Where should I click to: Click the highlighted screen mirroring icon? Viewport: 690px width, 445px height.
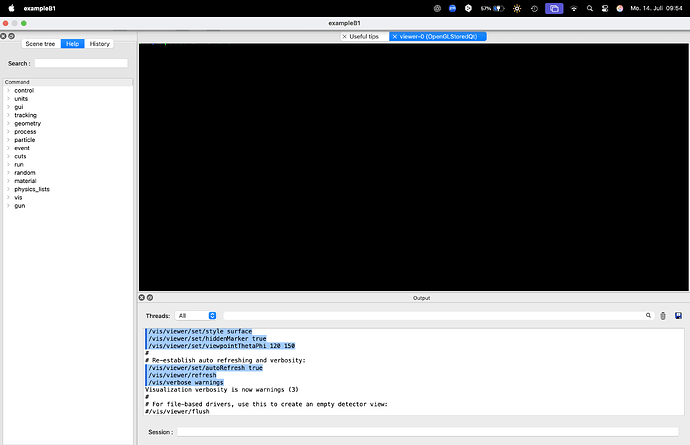[554, 8]
